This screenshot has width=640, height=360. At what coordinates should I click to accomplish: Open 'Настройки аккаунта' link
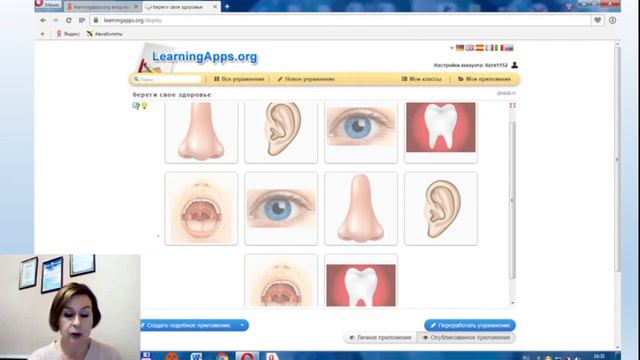[x=470, y=65]
